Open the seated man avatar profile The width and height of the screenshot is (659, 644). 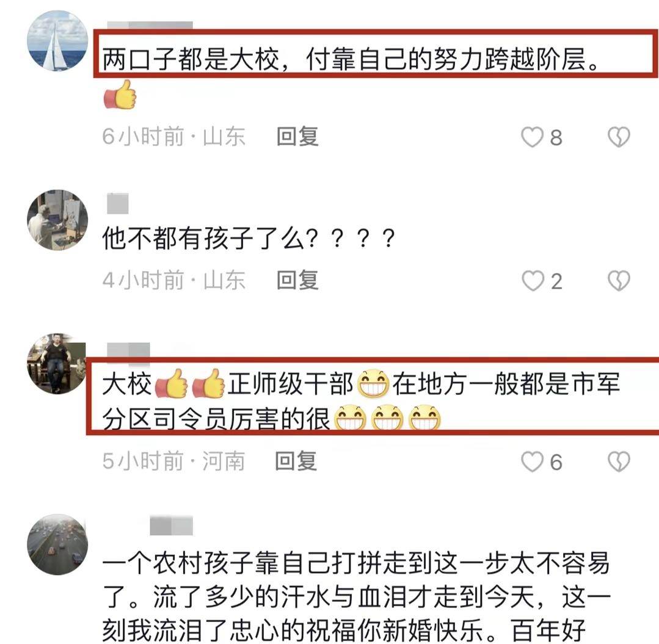(x=57, y=364)
